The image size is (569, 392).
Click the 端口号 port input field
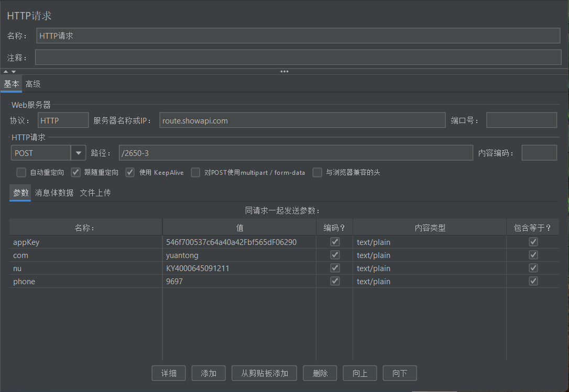click(521, 120)
